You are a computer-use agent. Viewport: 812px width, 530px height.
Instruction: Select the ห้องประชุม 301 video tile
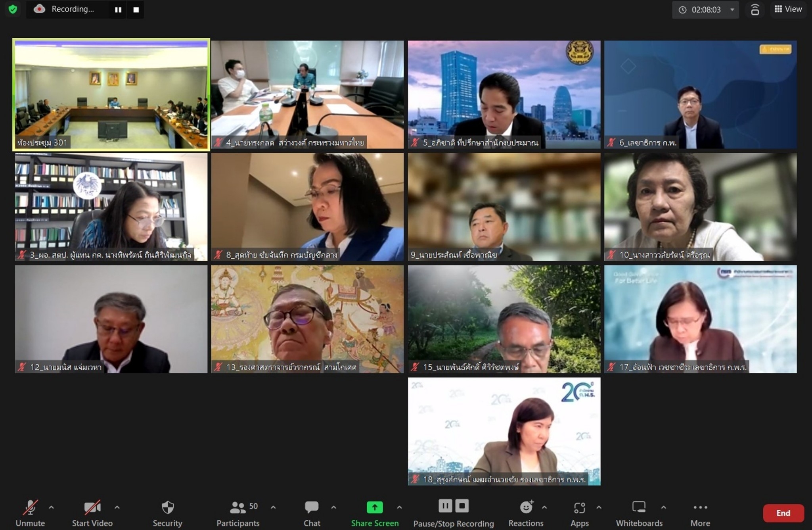tap(111, 94)
